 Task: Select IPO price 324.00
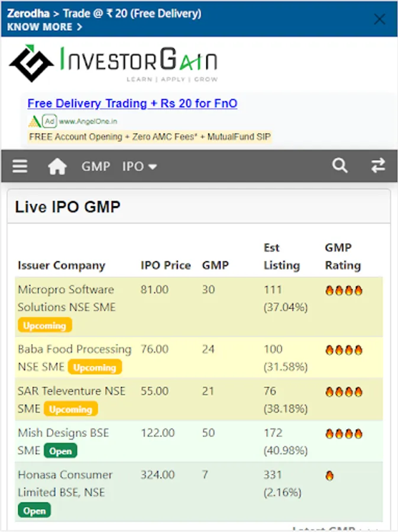point(157,475)
